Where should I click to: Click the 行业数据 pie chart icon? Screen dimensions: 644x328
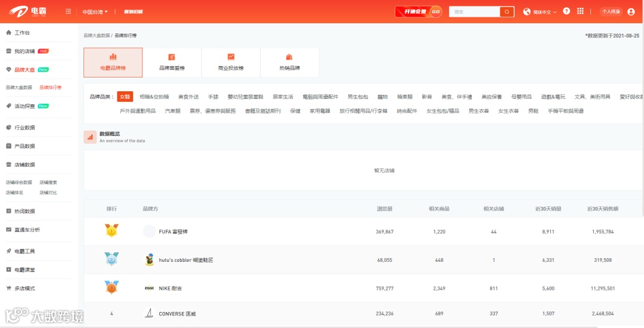[8, 127]
